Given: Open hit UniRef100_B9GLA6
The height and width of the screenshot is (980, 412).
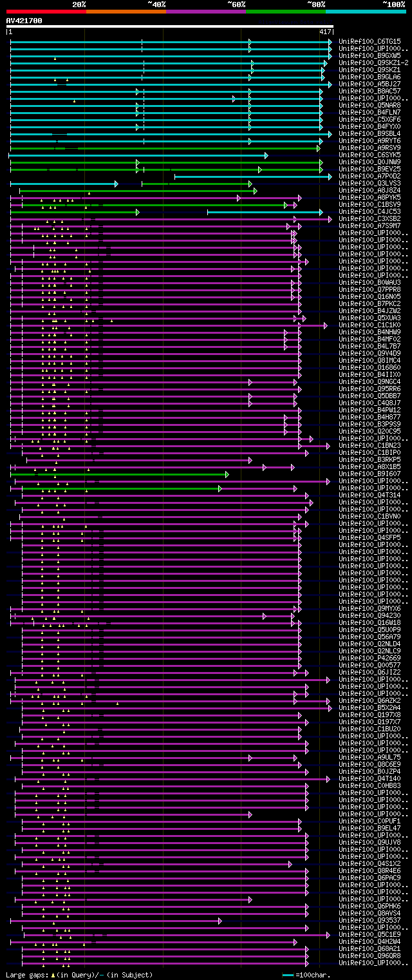Looking at the screenshot, I should tap(369, 77).
